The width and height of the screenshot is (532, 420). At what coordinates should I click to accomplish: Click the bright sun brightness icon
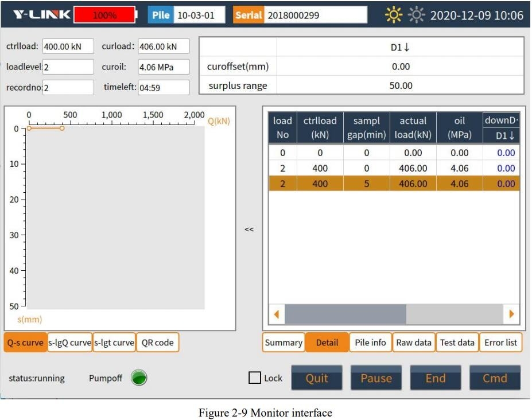[394, 15]
